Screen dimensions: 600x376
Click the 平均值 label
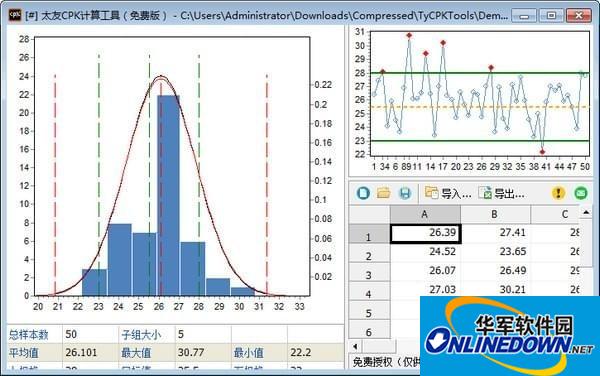23,353
